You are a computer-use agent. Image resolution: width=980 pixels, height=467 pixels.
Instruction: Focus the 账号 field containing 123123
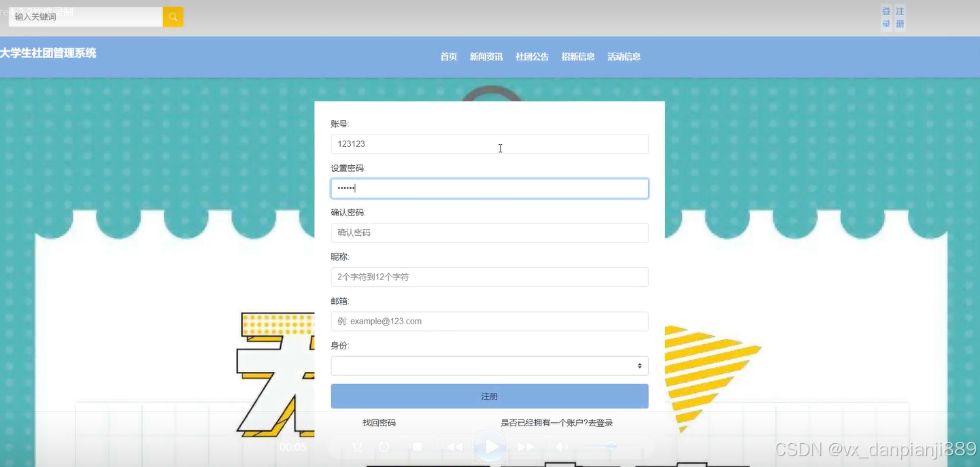click(x=490, y=144)
